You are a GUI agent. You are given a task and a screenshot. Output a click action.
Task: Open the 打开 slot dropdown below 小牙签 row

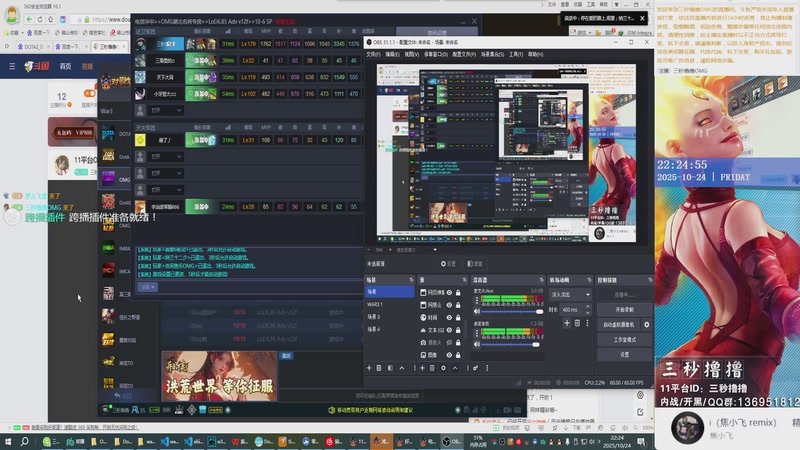coord(165,110)
